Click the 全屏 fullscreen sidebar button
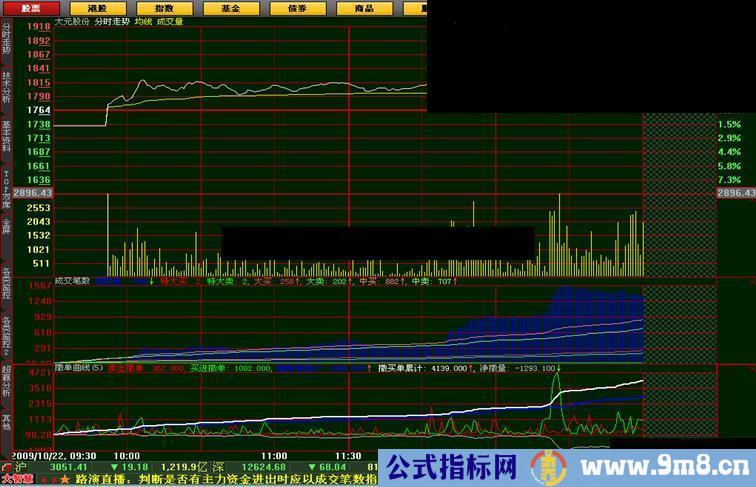The width and height of the screenshot is (756, 487). [x=6, y=226]
